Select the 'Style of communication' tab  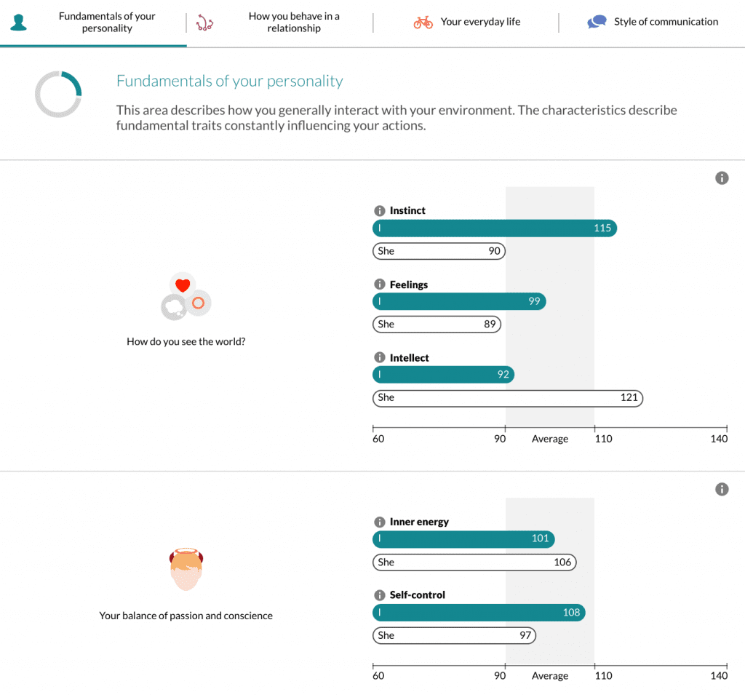pyautogui.click(x=665, y=22)
